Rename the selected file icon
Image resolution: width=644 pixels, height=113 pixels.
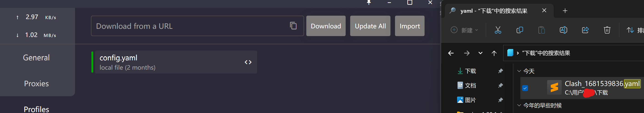563,30
